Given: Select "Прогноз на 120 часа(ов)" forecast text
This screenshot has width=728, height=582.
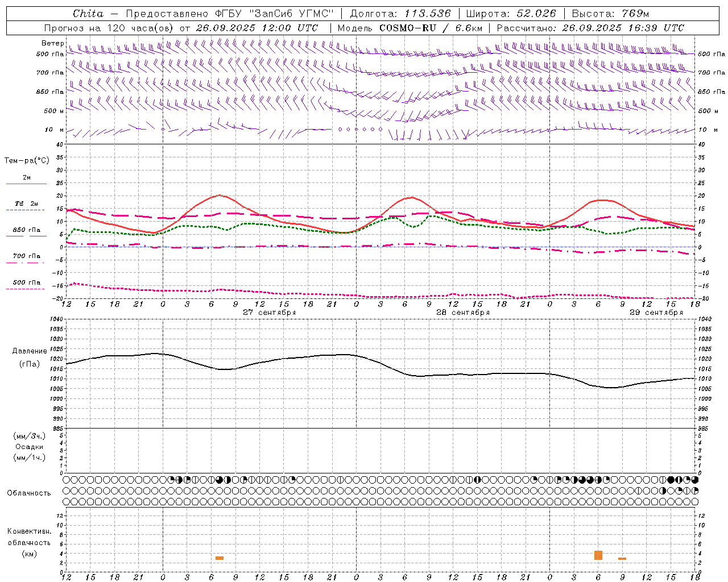Looking at the screenshot, I should tap(109, 28).
